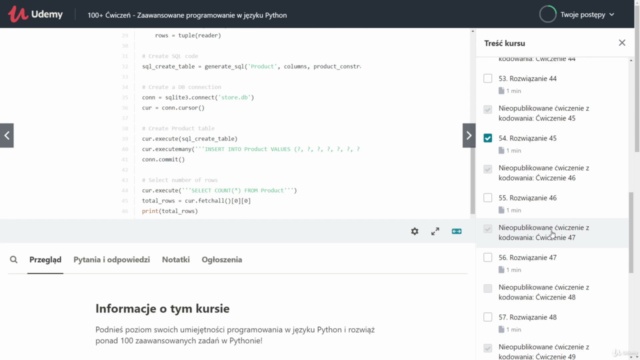Go to next lecture with right arrow
Viewport: 640px width, 360px height.
pos(469,136)
